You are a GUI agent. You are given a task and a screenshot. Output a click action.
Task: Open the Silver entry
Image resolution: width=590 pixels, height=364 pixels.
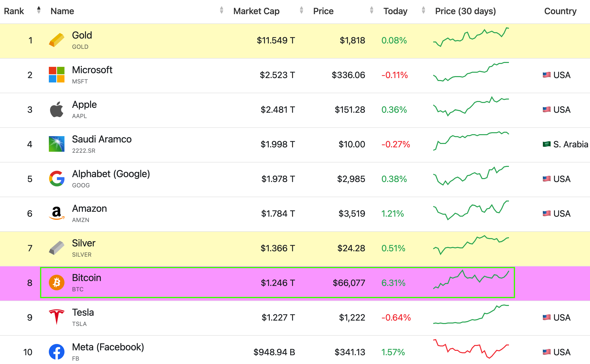(x=84, y=243)
